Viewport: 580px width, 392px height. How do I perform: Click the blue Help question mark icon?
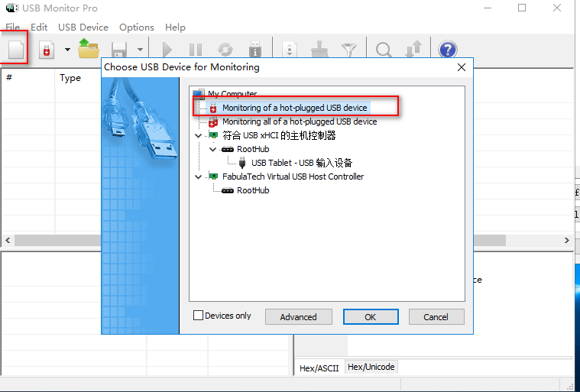point(448,50)
